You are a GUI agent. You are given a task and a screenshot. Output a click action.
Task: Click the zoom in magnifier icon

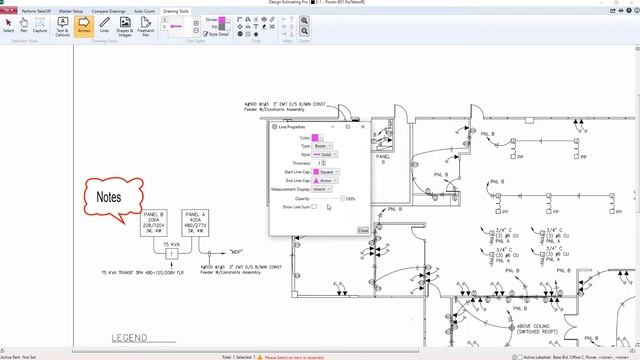[304, 20]
